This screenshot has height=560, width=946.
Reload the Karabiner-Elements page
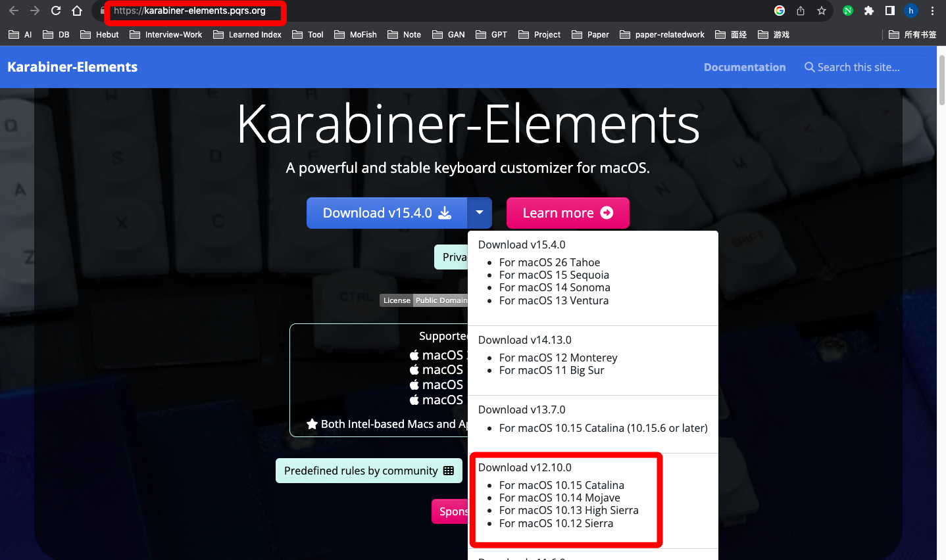pyautogui.click(x=56, y=11)
